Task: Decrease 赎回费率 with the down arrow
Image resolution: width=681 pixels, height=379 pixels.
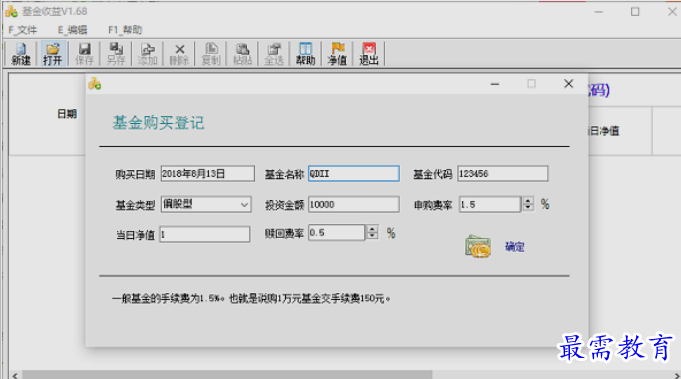Action: (372, 236)
